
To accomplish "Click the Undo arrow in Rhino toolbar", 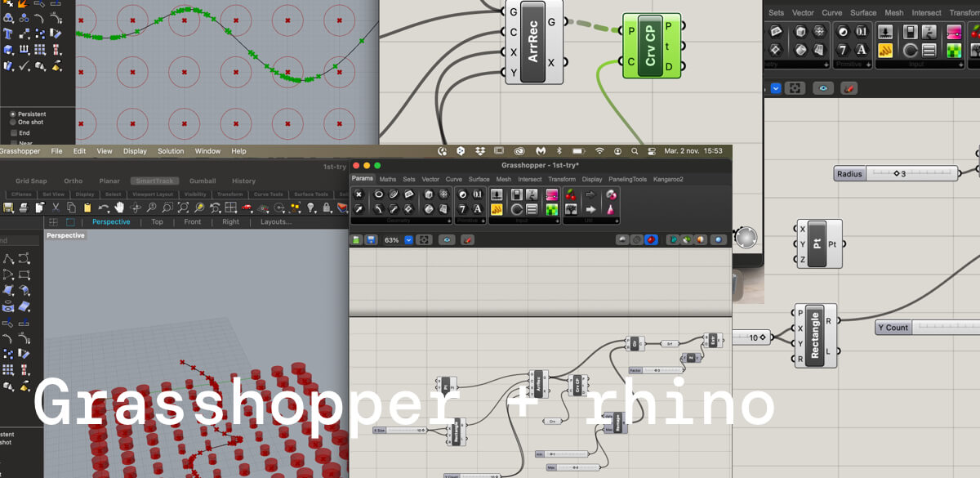I will [104, 208].
